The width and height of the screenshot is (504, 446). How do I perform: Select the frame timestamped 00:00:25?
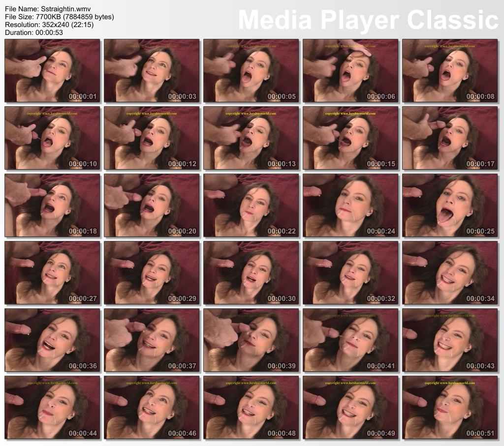(450, 205)
